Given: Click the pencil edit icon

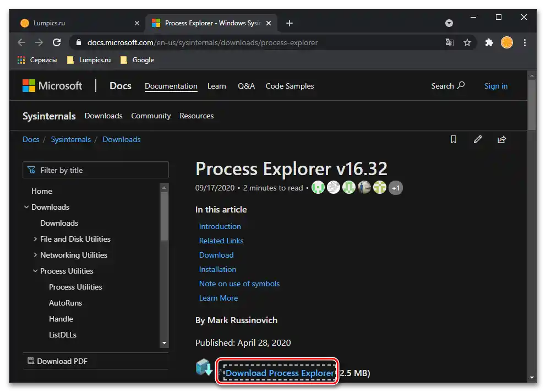Looking at the screenshot, I should (478, 140).
